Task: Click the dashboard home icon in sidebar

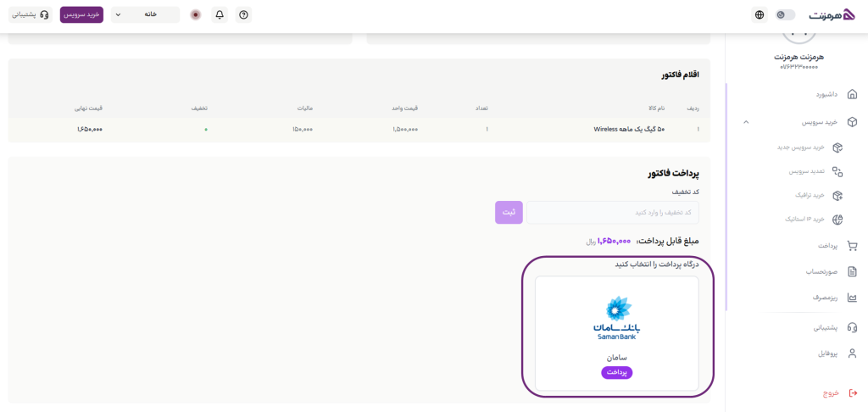Action: pyautogui.click(x=853, y=93)
